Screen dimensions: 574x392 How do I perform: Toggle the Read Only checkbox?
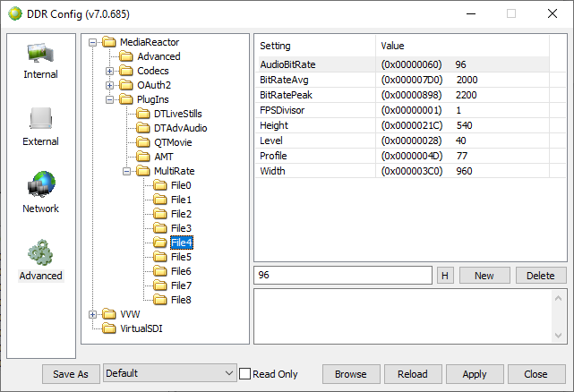point(244,374)
